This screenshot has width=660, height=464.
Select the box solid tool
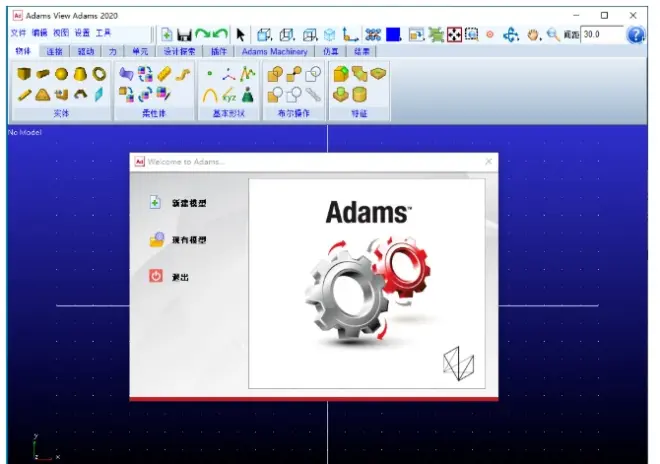tap(24, 74)
